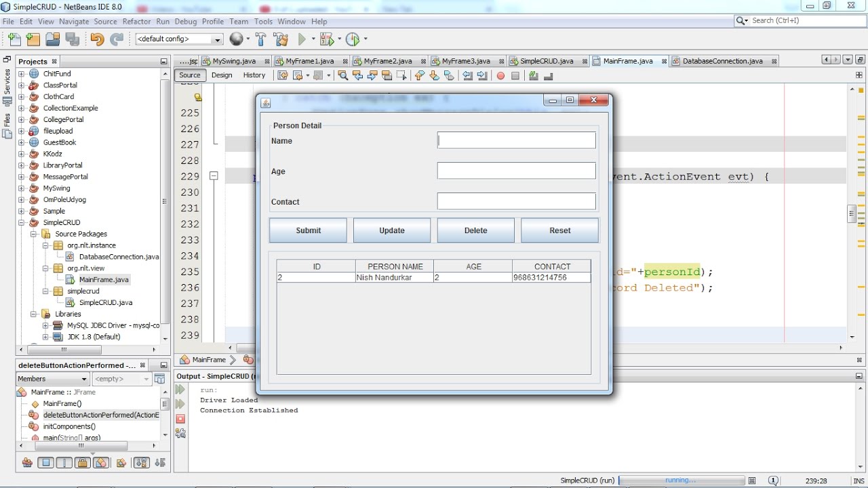This screenshot has height=488, width=868.
Task: Toggle Show Inner Classes filter in Navigator
Action: (x=101, y=463)
